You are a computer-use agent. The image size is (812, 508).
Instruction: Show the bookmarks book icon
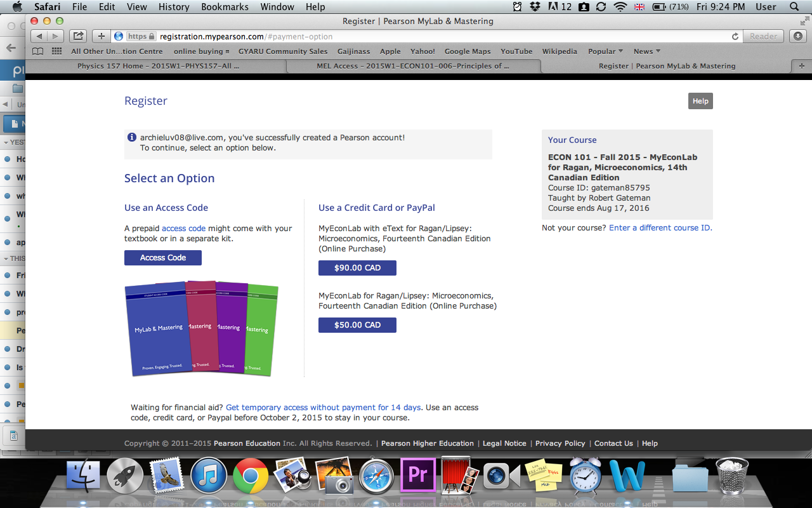(38, 51)
